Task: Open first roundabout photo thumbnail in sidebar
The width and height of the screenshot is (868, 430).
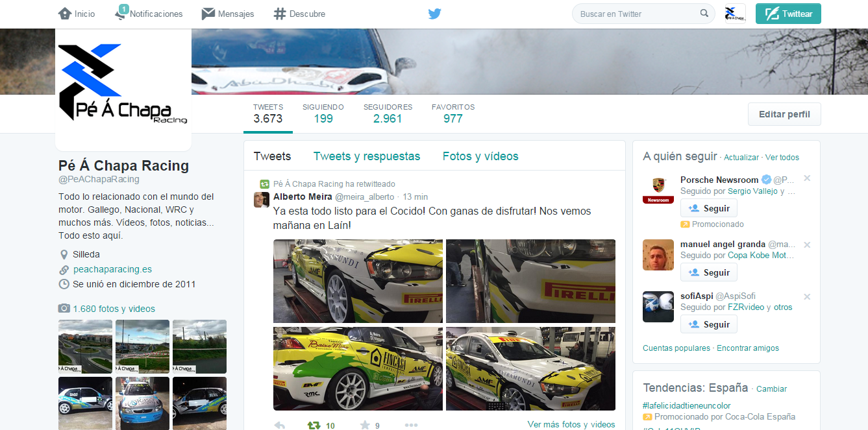Action: tap(86, 346)
